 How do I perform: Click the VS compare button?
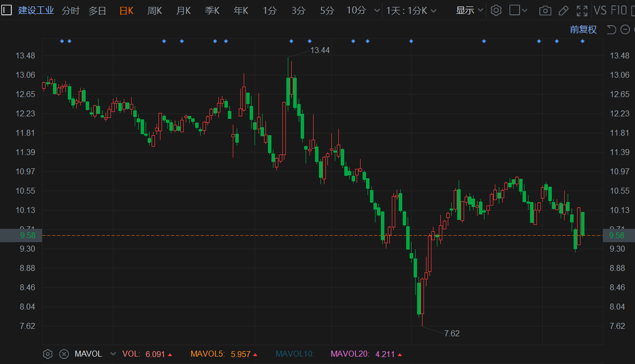[x=600, y=10]
